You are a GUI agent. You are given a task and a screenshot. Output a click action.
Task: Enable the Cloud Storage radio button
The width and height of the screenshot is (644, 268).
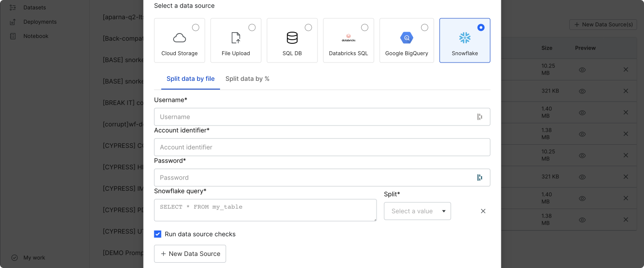click(195, 28)
